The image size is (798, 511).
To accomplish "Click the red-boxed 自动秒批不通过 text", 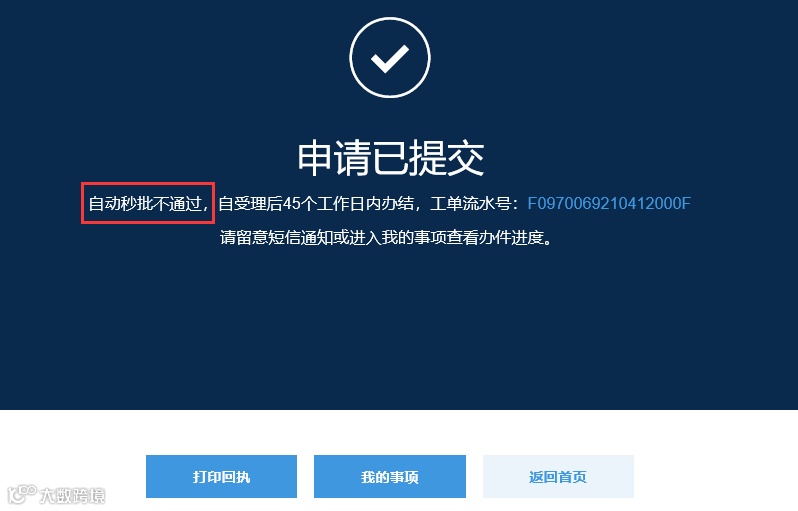I will click(x=148, y=204).
